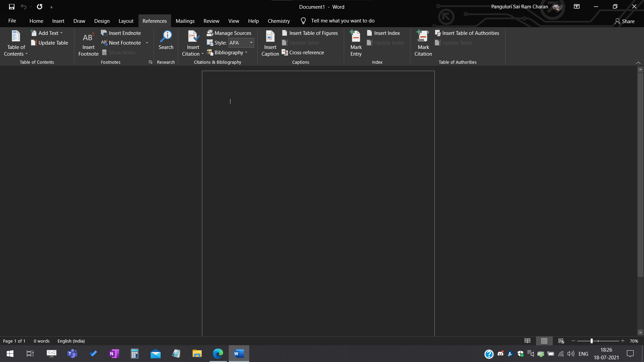
Task: Switch to Web Layout view
Action: coord(561,341)
